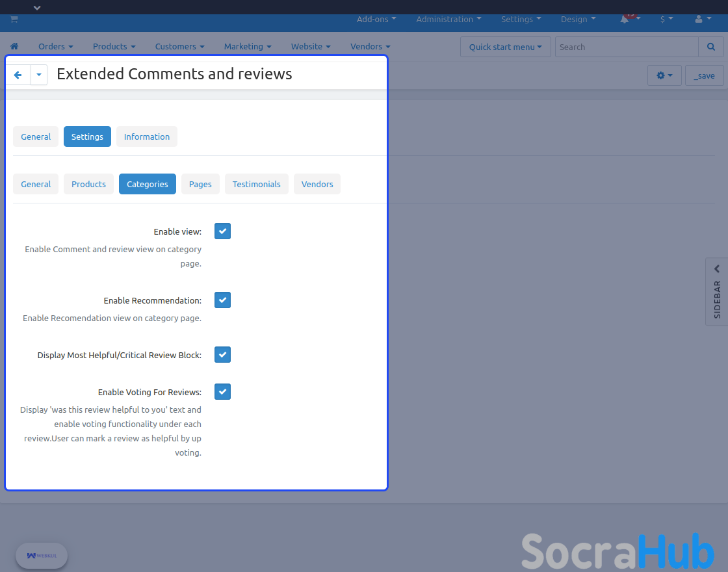Screen dimensions: 728x572
Task: Click the back arrow button
Action: click(18, 75)
